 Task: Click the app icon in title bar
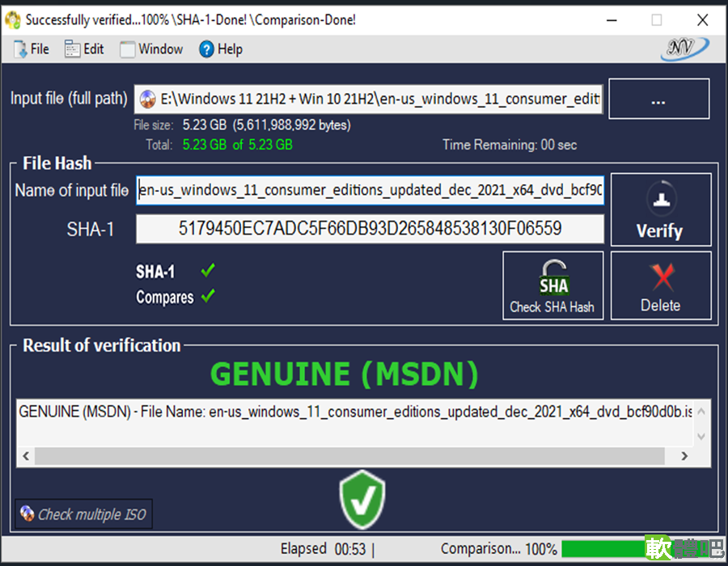point(12,20)
